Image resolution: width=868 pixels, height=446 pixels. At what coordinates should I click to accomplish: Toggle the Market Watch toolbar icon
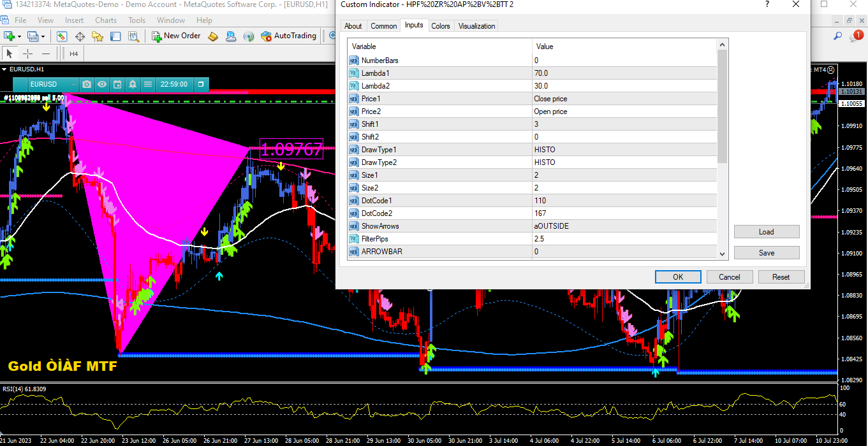[x=62, y=36]
